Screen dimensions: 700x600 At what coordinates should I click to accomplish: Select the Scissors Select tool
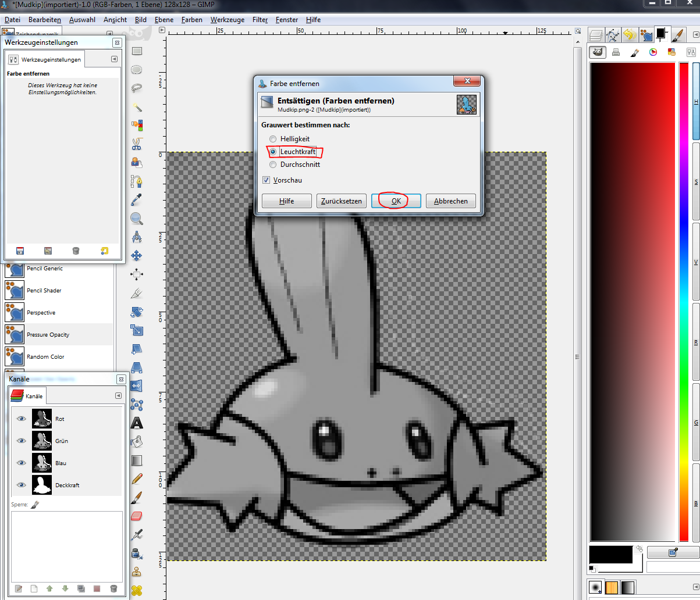coord(137,144)
